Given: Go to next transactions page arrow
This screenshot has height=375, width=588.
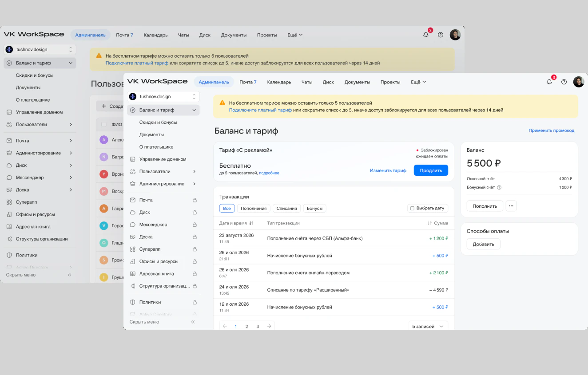Looking at the screenshot, I should point(269,326).
